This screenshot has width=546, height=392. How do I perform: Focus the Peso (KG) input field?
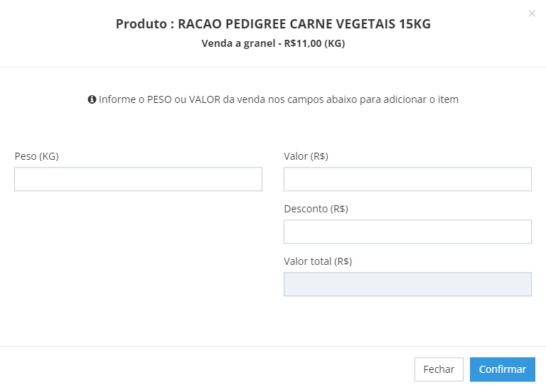tap(138, 179)
